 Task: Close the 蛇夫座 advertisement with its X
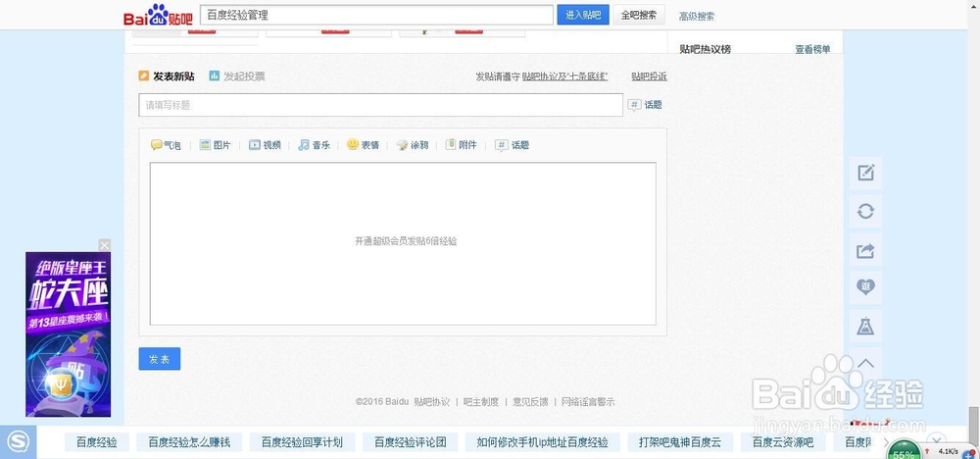click(x=105, y=245)
